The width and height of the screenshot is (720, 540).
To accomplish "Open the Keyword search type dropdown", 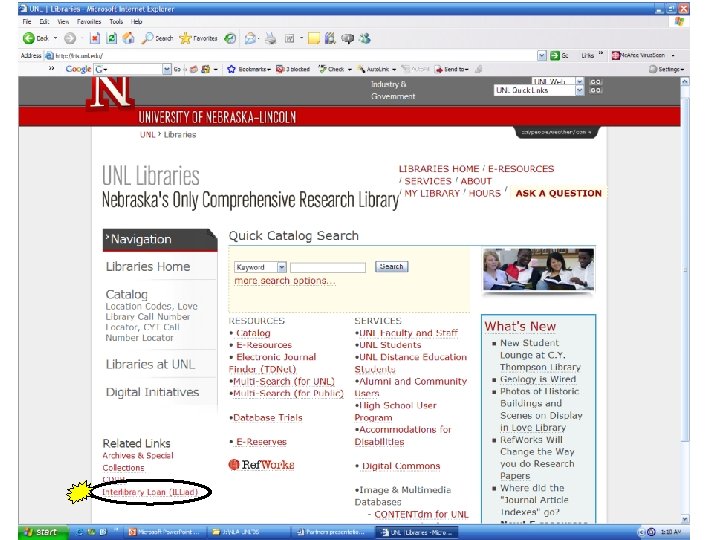I will pos(281,267).
